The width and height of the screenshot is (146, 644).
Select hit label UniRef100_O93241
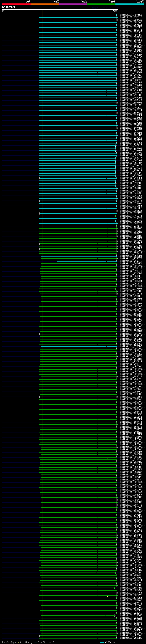131,271
